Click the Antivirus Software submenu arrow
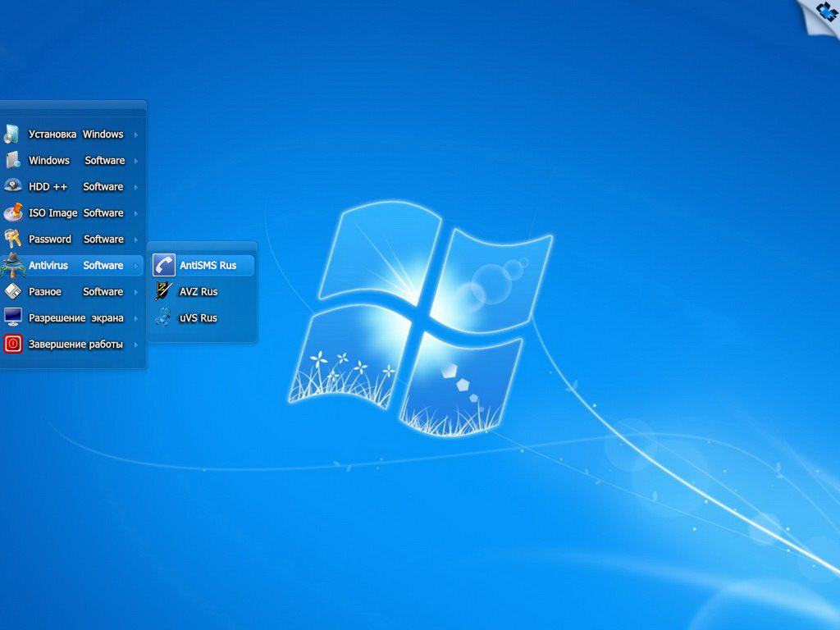 (x=136, y=266)
